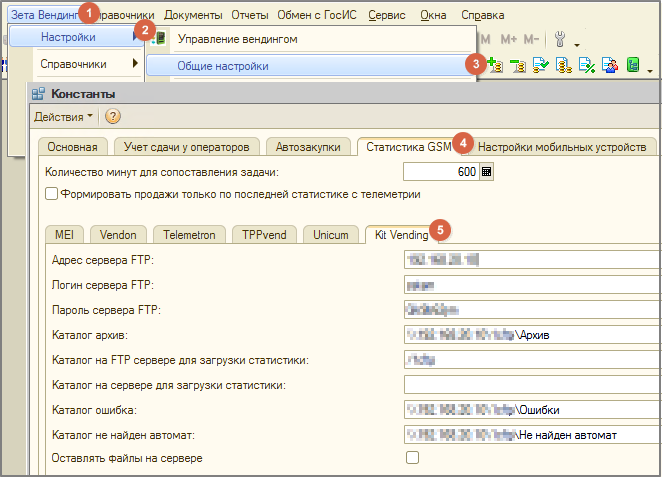Click empty Каталог на сервере для загрузки field
This screenshot has height=477, width=662.
(533, 385)
